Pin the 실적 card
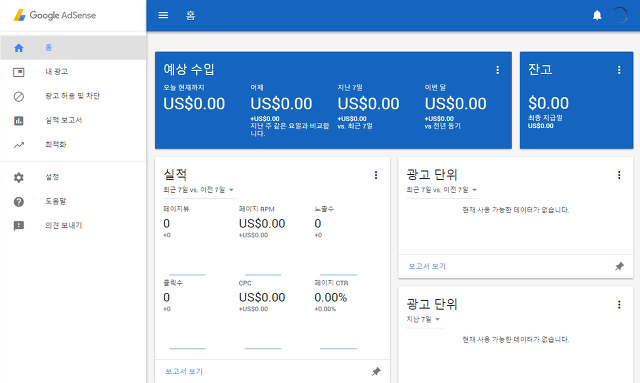The width and height of the screenshot is (640, 383). (376, 372)
